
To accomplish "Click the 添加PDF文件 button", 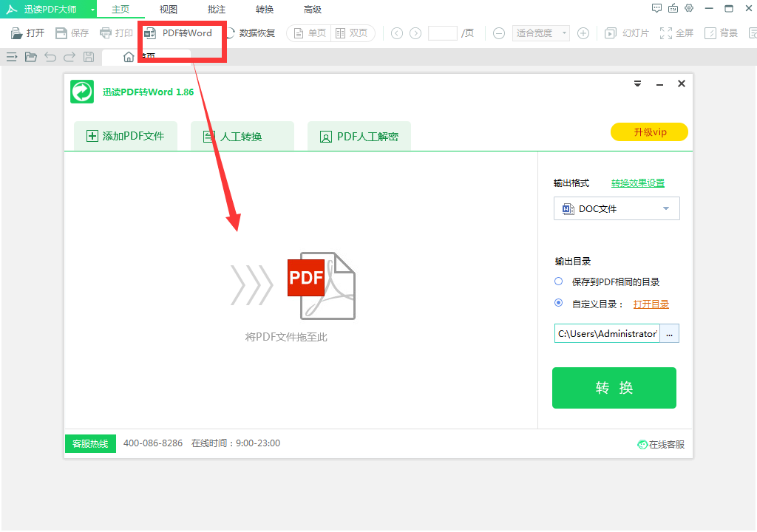I will tap(126, 136).
